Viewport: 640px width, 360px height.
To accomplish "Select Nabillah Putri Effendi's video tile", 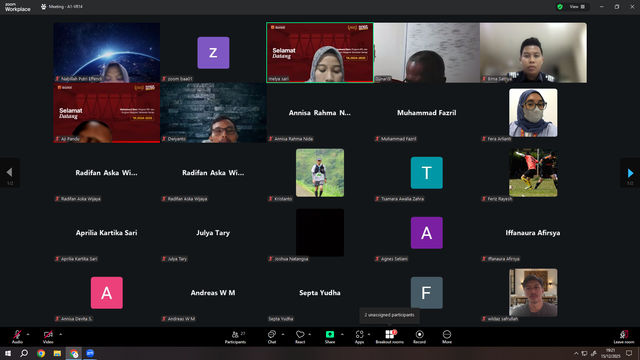I will tap(107, 53).
